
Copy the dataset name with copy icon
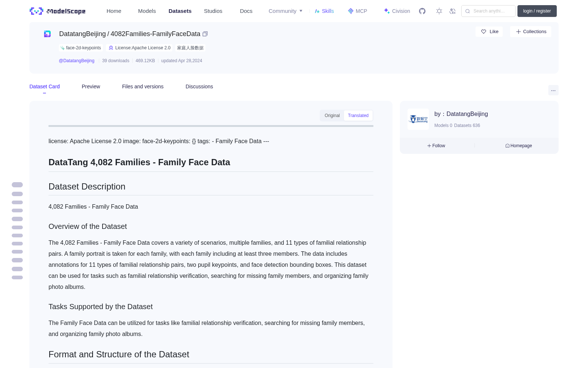205,34
